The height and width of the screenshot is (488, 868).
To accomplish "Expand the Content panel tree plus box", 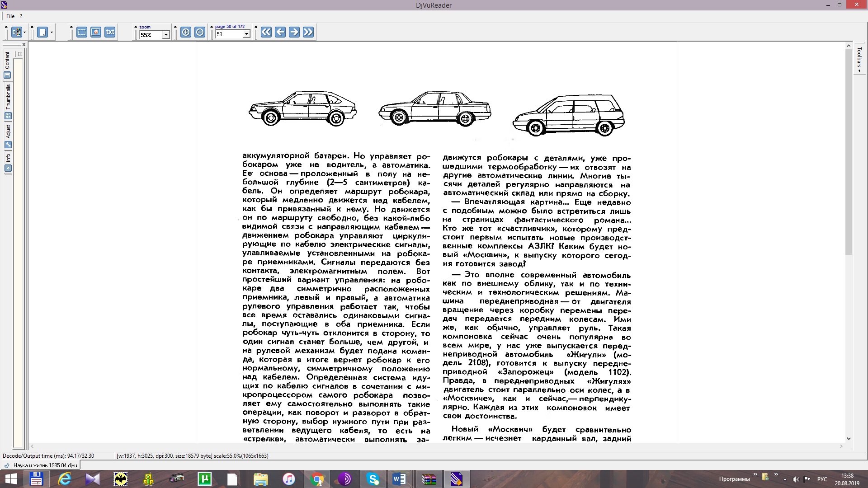I will (20, 54).
